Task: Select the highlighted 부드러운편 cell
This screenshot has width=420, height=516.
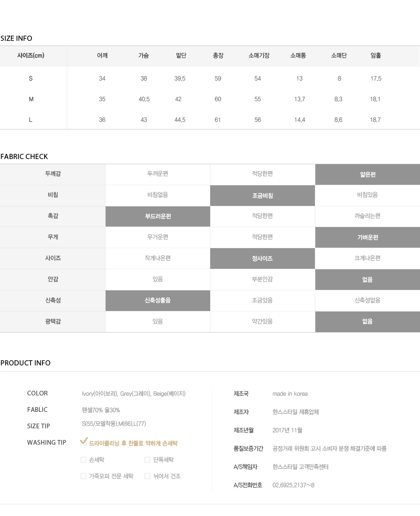Action: click(x=158, y=217)
